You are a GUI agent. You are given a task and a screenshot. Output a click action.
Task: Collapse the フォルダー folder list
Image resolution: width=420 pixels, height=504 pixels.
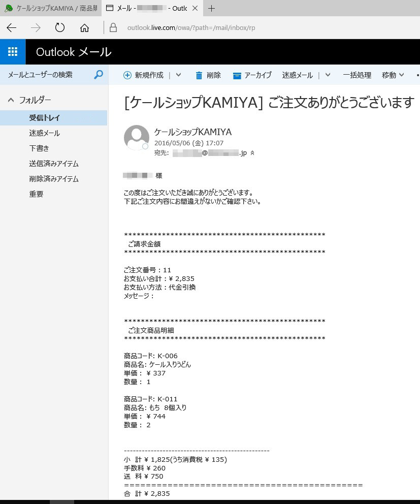[11, 100]
